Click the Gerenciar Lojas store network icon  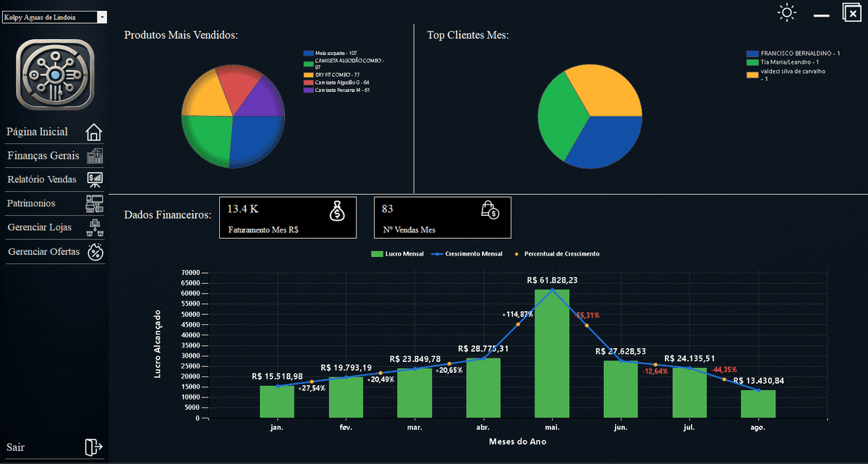tap(94, 228)
